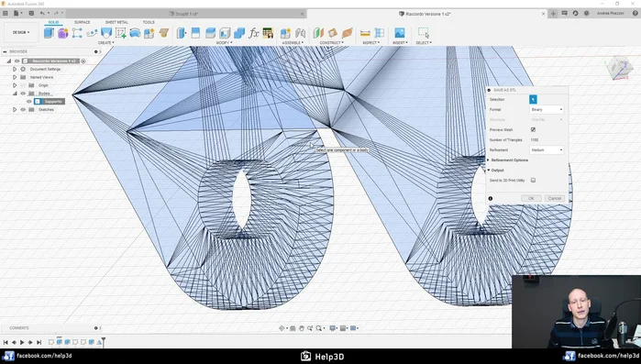Select the Joint tool icon
Image resolution: width=641 pixels, height=364 pixels.
(x=300, y=33)
